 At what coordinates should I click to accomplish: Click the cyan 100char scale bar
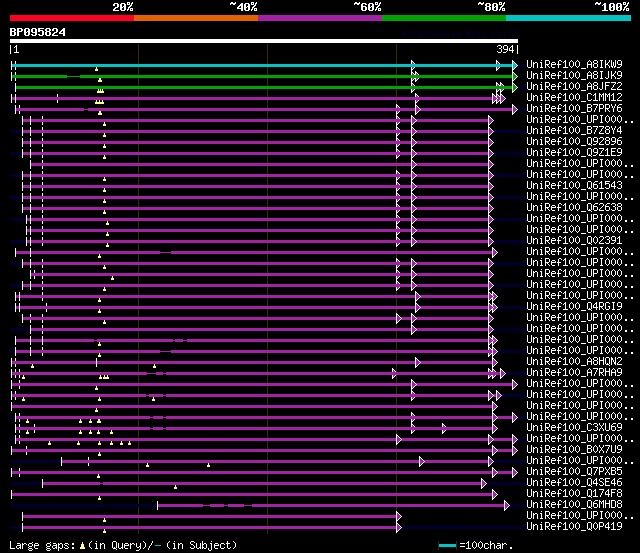447,545
